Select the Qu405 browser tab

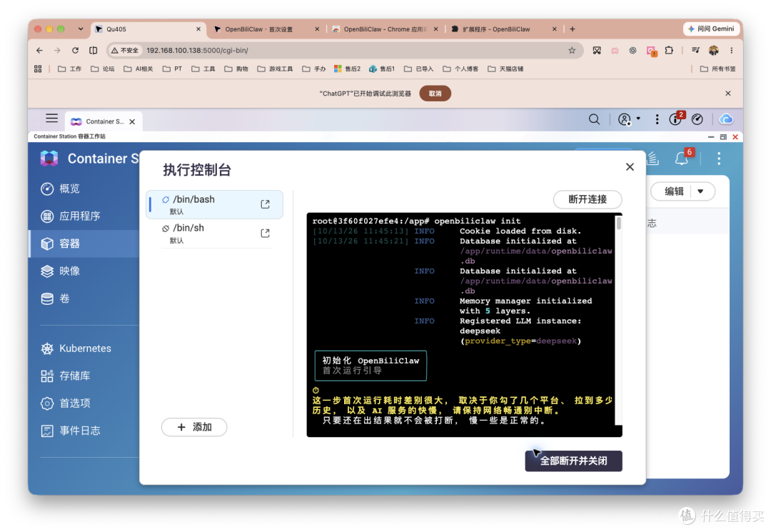(x=148, y=29)
